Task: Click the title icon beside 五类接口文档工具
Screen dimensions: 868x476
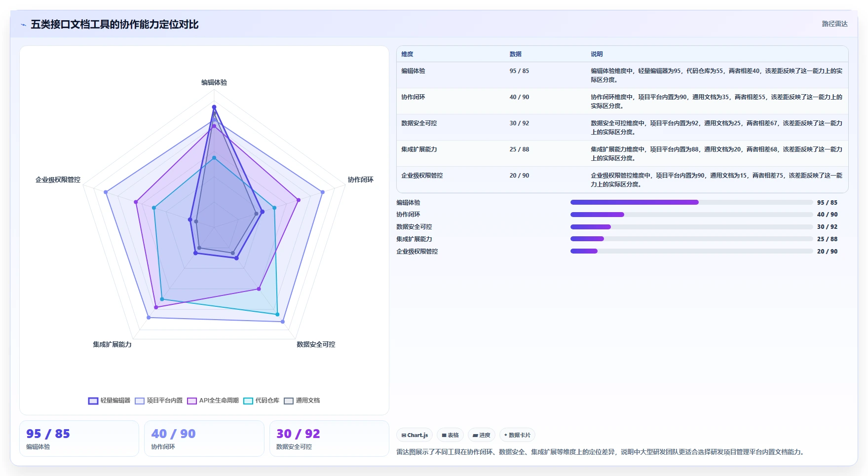Action: tap(23, 25)
